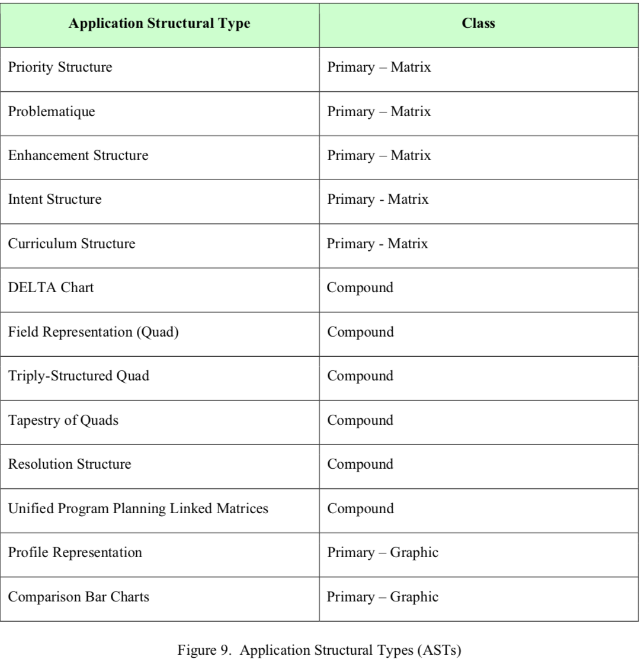Select the "Comparison Bar Charts" entry
Viewport: 641px width, 672px height.
click(x=79, y=597)
